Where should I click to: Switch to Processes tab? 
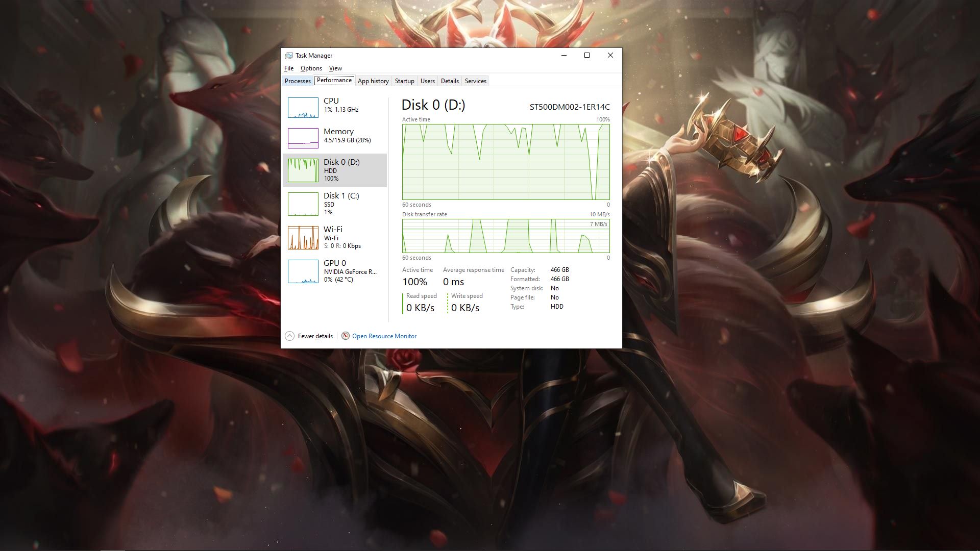click(297, 81)
